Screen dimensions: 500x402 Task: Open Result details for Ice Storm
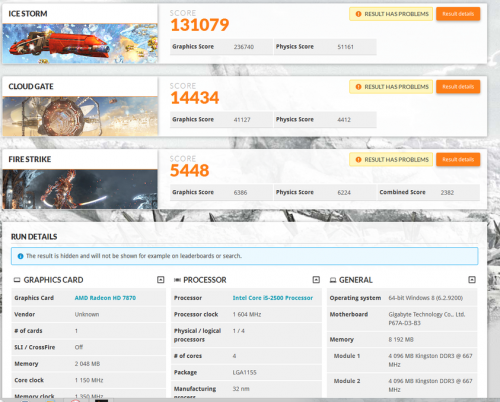458,14
